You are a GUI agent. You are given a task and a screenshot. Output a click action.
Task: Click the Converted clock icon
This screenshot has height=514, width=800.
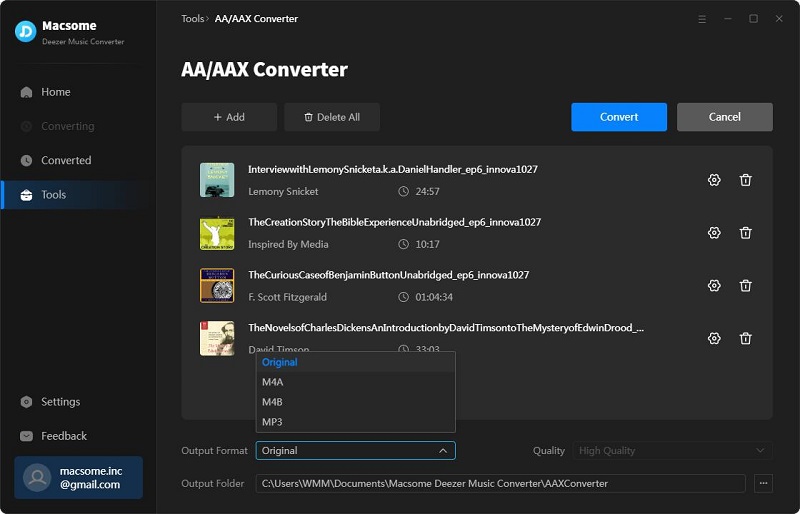pos(26,160)
